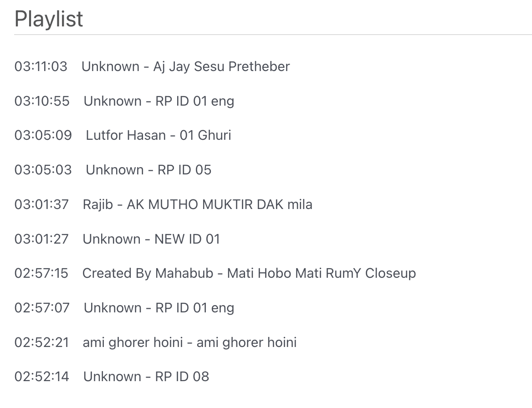Select track Aj Jay Sesu Pretheber
532x408 pixels.
pyautogui.click(x=185, y=66)
